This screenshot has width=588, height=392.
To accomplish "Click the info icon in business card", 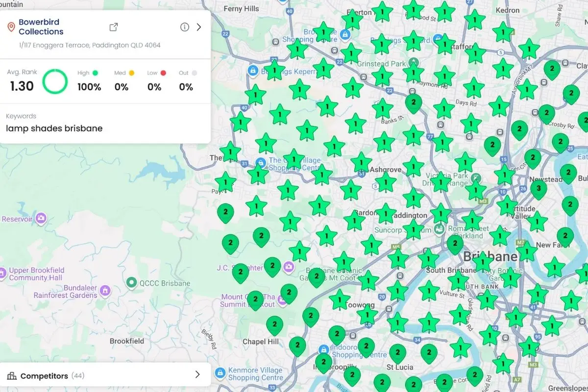I will (184, 27).
